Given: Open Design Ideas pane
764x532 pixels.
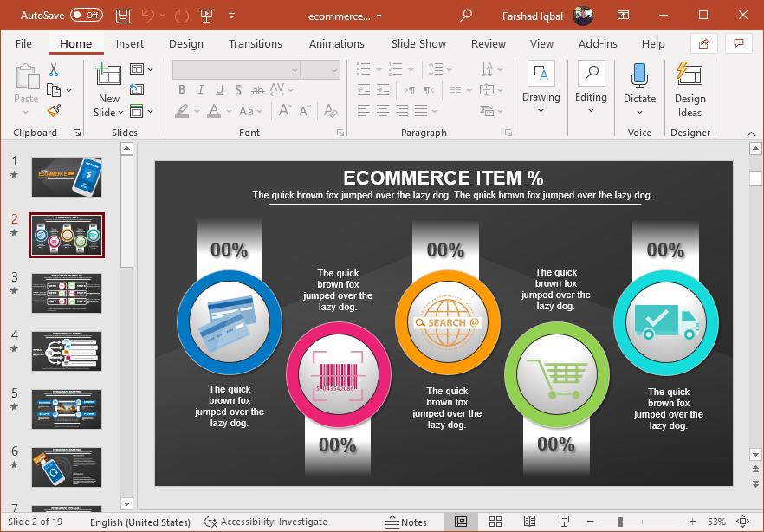Looking at the screenshot, I should tap(690, 90).
